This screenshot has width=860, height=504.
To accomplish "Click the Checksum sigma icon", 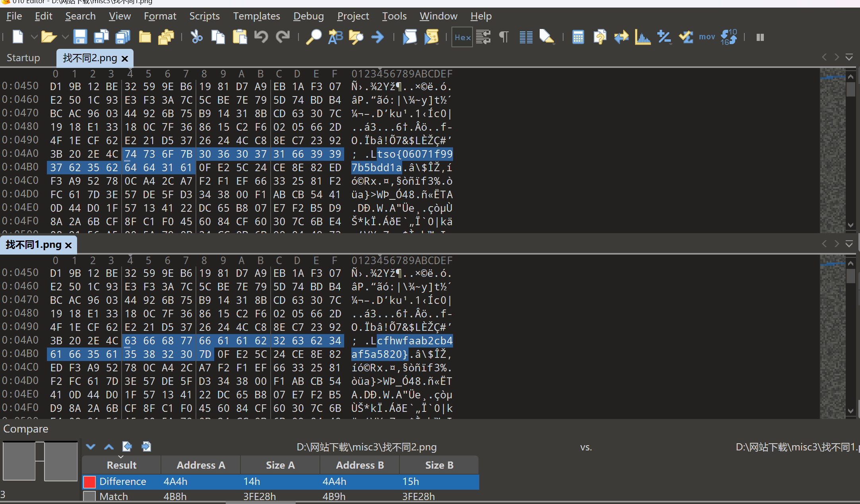I will [686, 37].
